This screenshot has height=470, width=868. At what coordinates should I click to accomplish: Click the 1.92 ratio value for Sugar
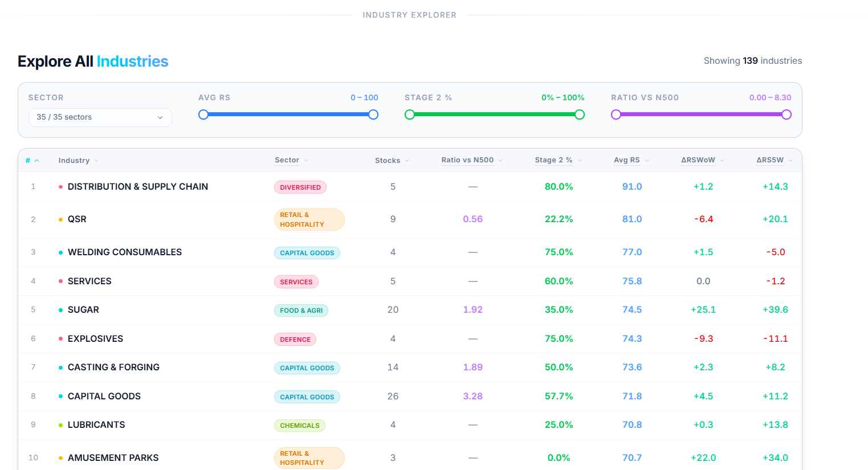472,310
